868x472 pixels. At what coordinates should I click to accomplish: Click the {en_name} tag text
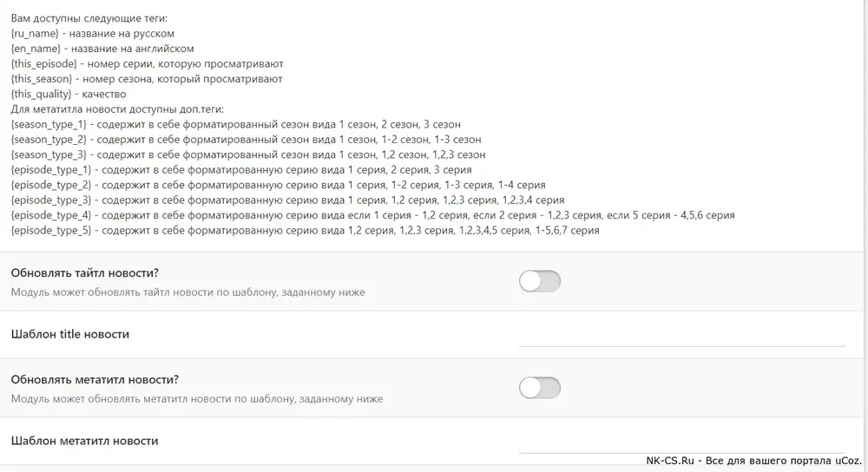click(36, 49)
